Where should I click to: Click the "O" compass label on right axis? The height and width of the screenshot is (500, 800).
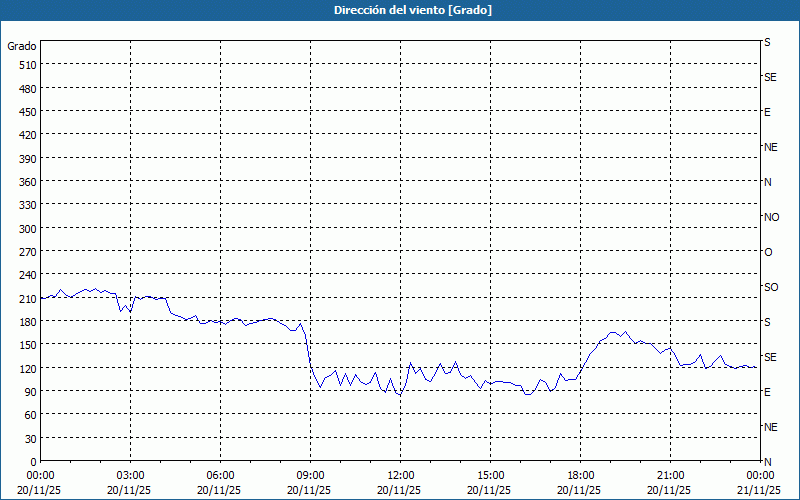pos(768,252)
